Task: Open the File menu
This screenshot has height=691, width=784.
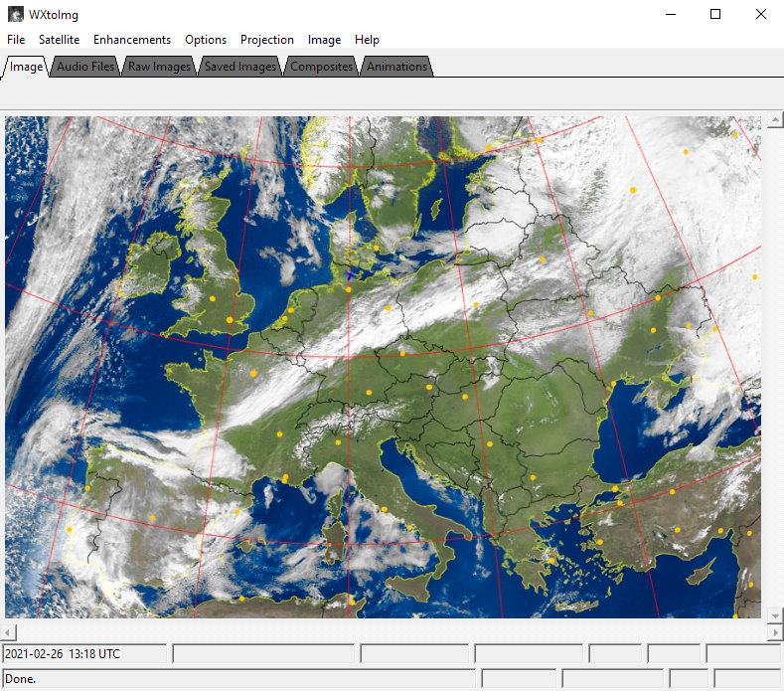Action: tap(16, 40)
